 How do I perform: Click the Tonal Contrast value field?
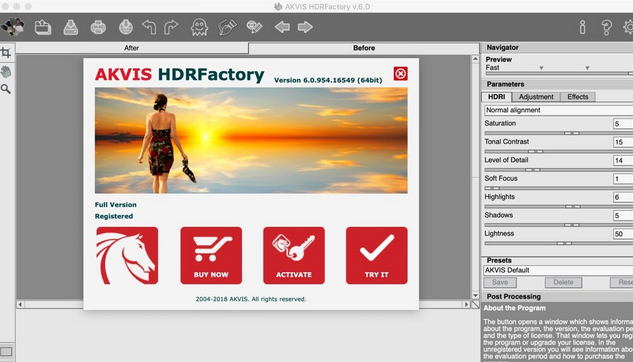click(x=623, y=142)
